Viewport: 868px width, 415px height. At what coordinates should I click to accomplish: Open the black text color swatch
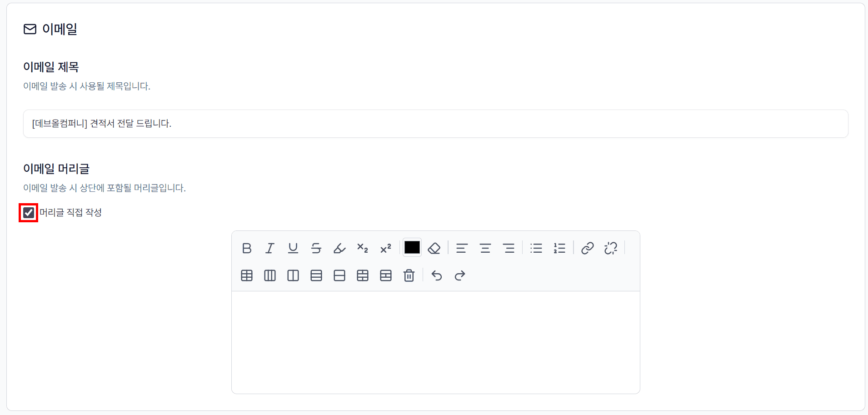tap(412, 248)
